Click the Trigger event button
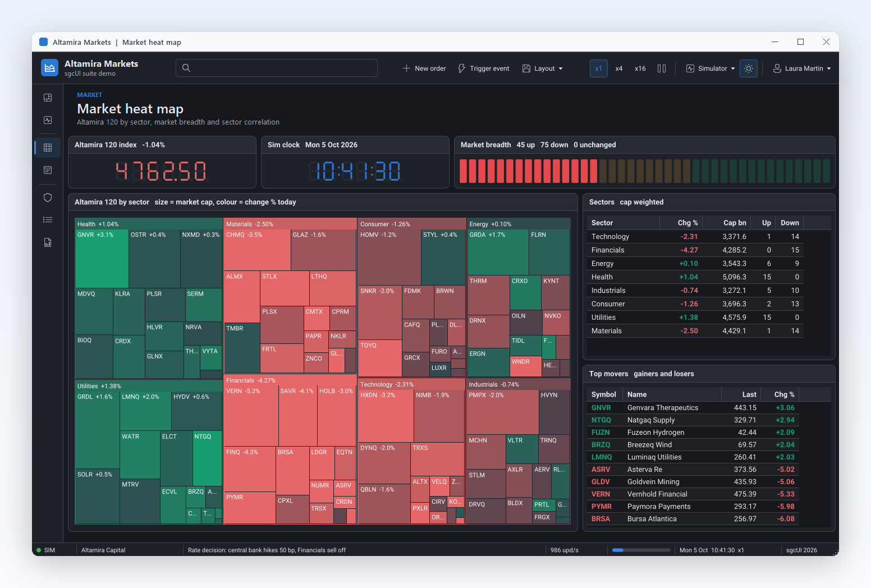 tap(484, 68)
